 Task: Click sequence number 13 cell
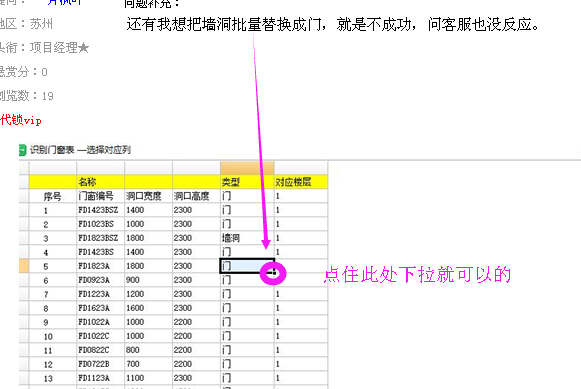(53, 378)
